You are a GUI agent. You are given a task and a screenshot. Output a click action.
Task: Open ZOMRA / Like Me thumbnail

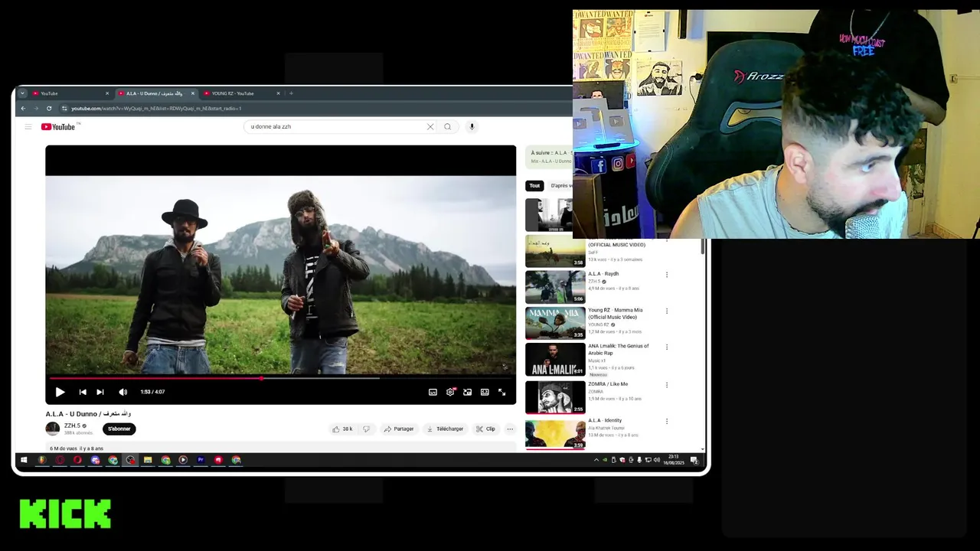click(x=555, y=397)
